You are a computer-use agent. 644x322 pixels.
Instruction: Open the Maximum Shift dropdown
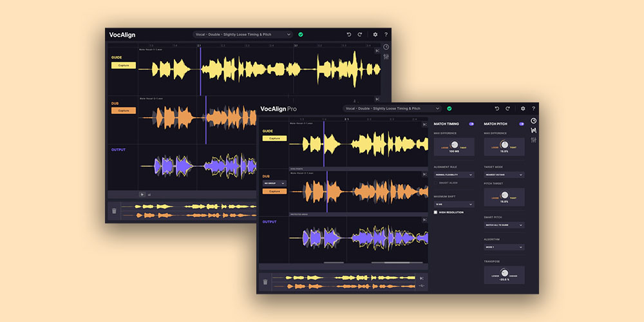click(454, 204)
